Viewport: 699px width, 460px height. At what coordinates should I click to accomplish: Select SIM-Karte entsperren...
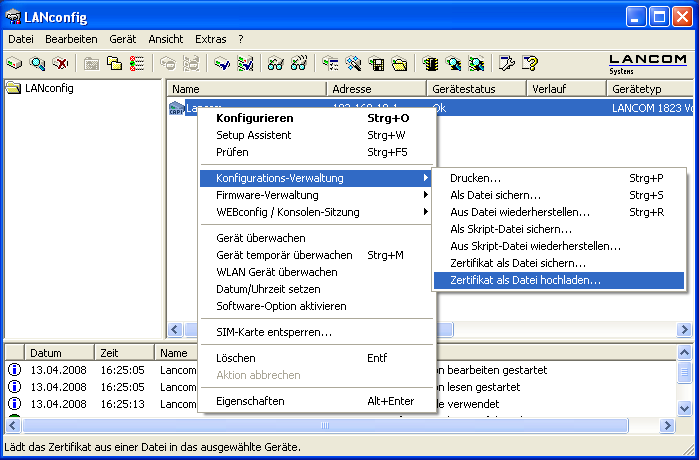pos(317,332)
